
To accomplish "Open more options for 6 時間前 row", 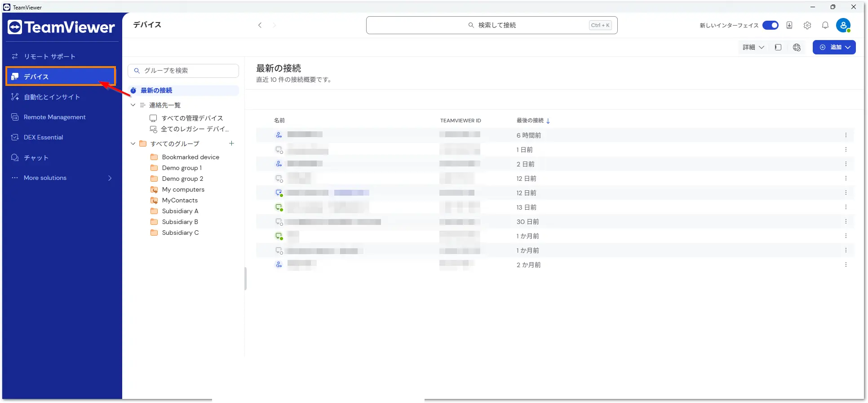I will pyautogui.click(x=846, y=135).
